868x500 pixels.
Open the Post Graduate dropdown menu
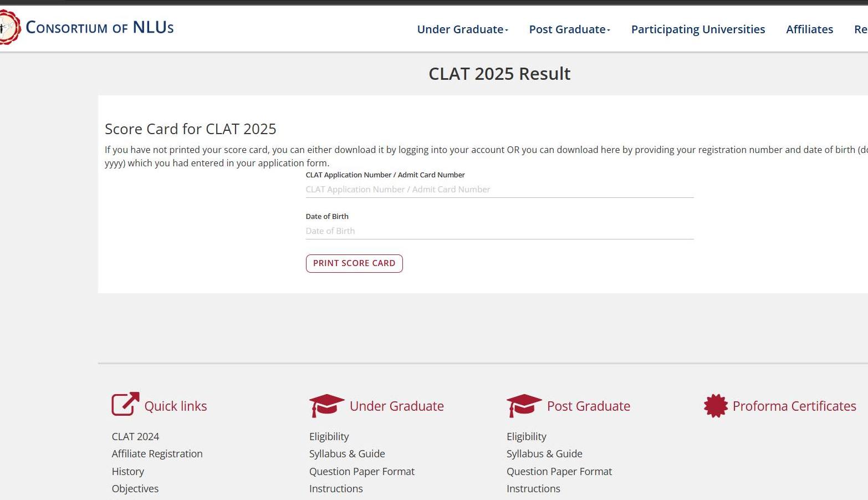569,29
